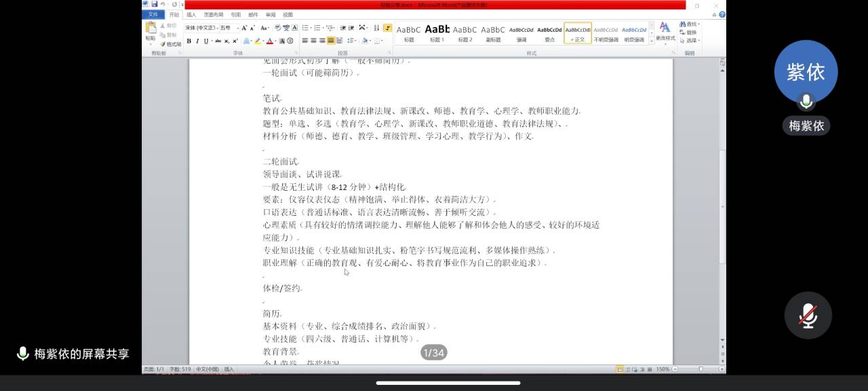Toggle Italic formatting
Image resolution: width=868 pixels, height=391 pixels.
(x=198, y=41)
